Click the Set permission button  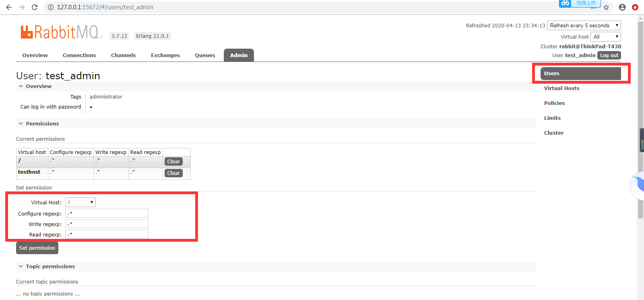37,248
